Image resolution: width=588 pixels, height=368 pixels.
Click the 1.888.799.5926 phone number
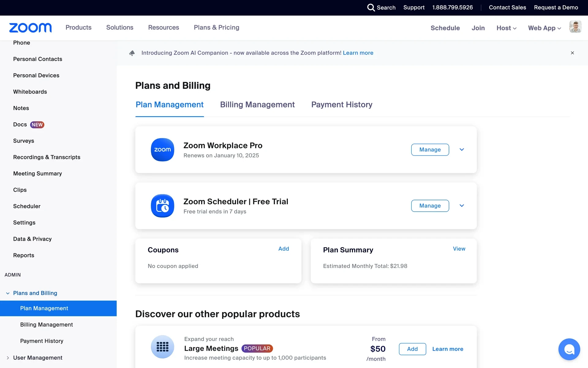452,7
